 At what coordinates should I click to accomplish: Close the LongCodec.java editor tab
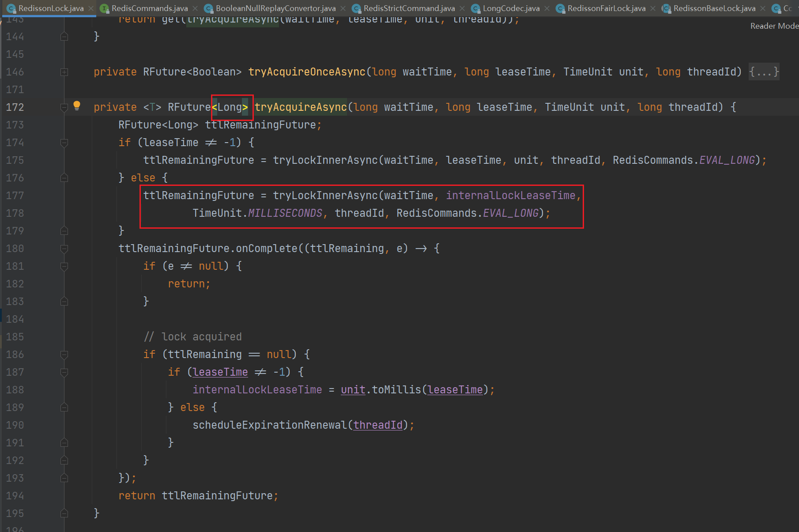(547, 8)
